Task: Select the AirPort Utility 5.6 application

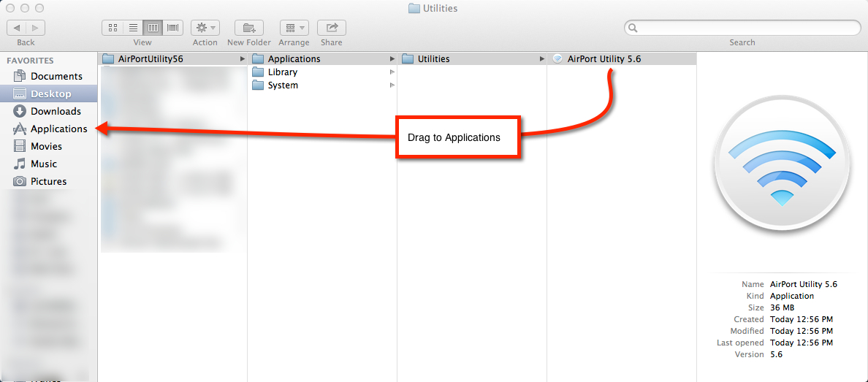Action: (623, 58)
